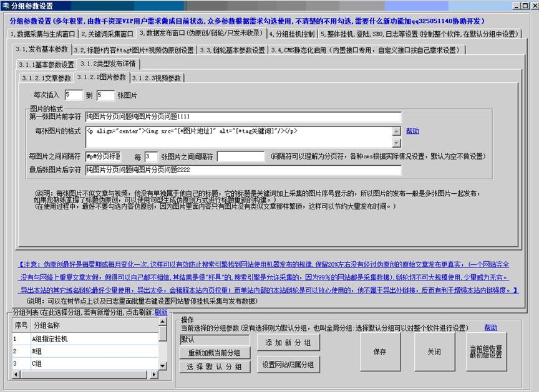Open tab 2 关键词采集窗口

point(107,34)
